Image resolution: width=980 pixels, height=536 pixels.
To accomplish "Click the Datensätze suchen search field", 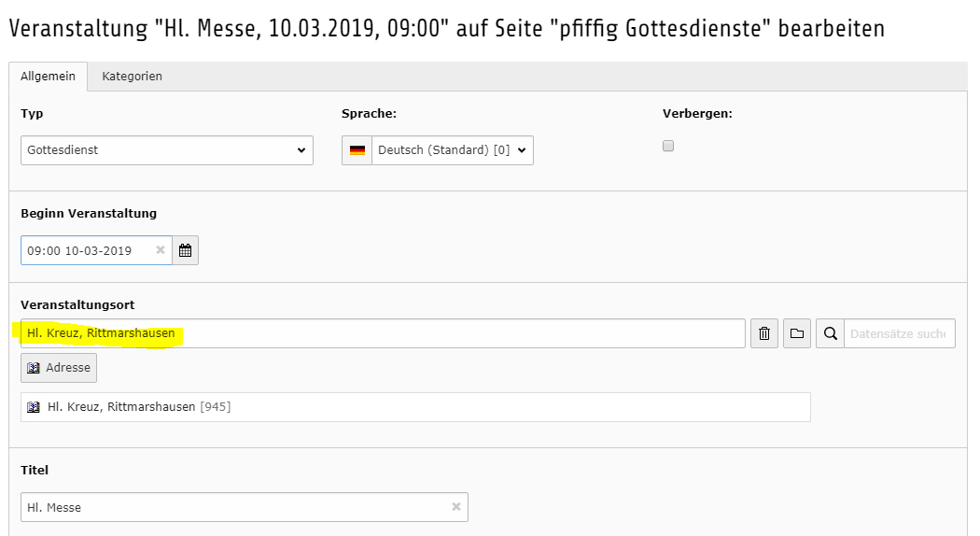I will [899, 333].
